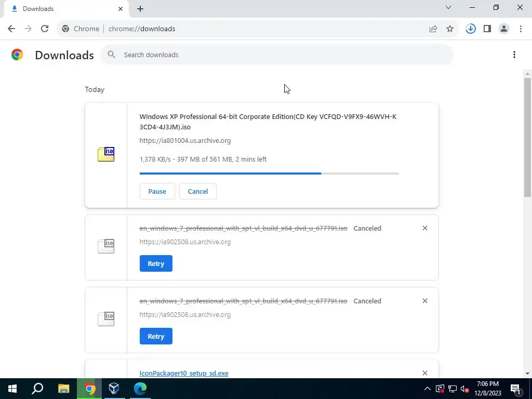Open the Downloads page more actions menu
Screen dimensions: 532x399
(514, 55)
